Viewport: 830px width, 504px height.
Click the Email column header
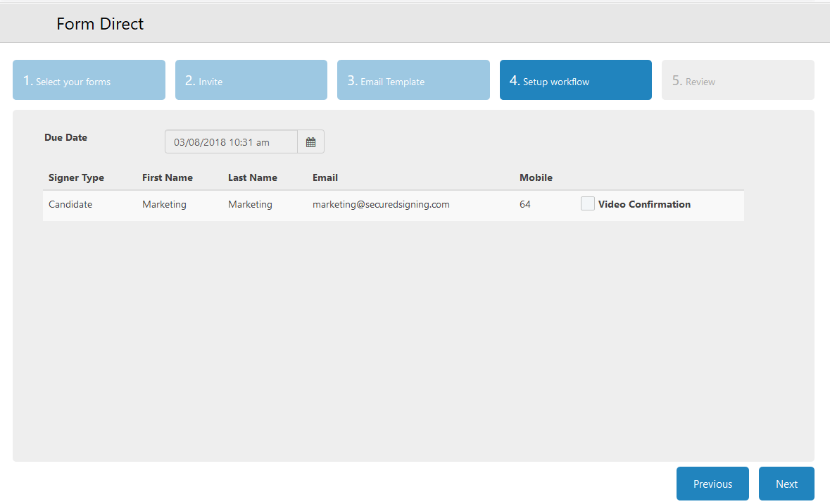click(x=325, y=177)
